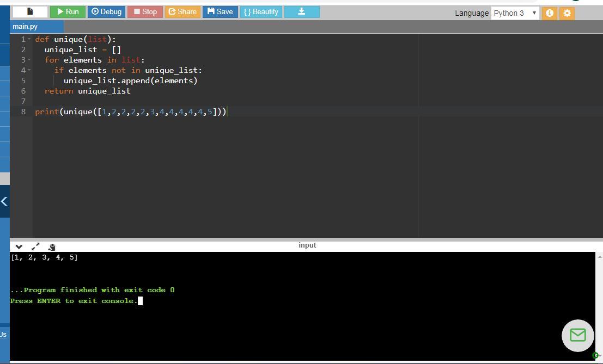Click the 'for elements in list:' line

pos(95,60)
